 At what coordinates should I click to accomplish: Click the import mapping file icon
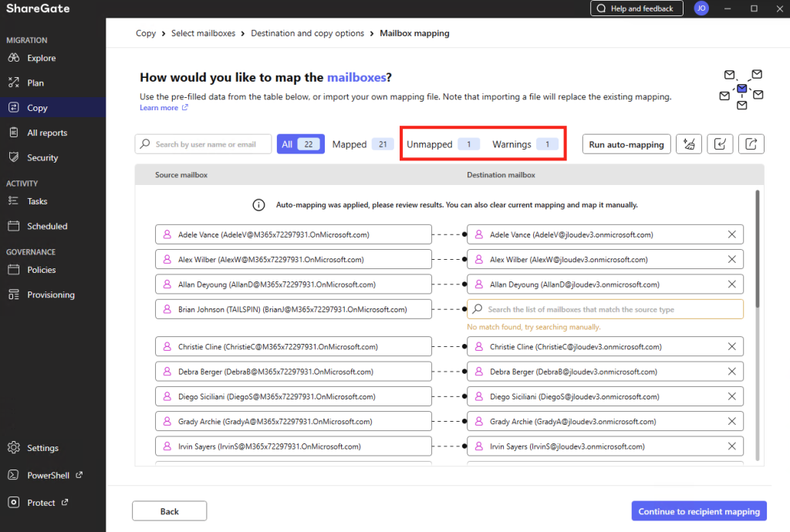click(720, 144)
